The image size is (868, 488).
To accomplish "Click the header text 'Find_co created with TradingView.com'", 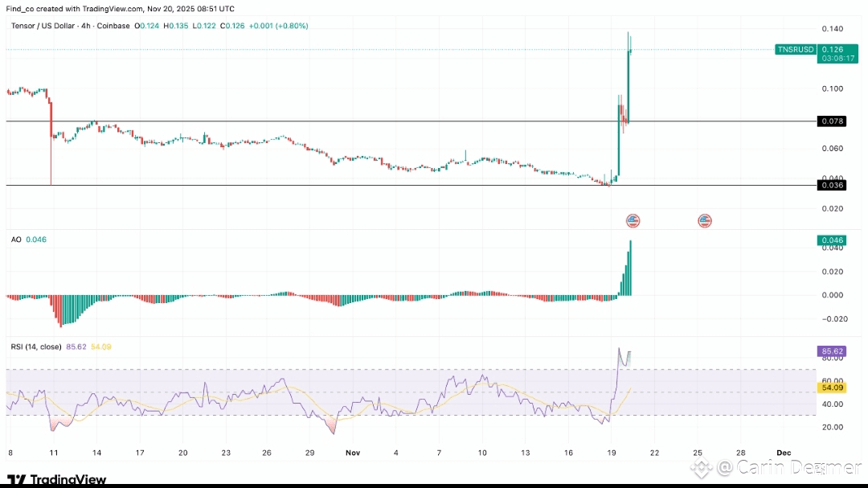I will pos(75,9).
